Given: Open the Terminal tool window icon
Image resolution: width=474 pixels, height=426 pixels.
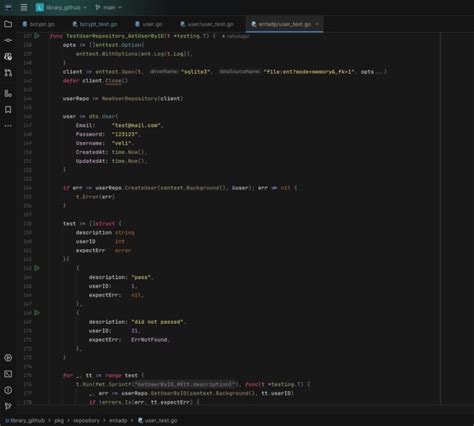Looking at the screenshot, I should 8,374.
